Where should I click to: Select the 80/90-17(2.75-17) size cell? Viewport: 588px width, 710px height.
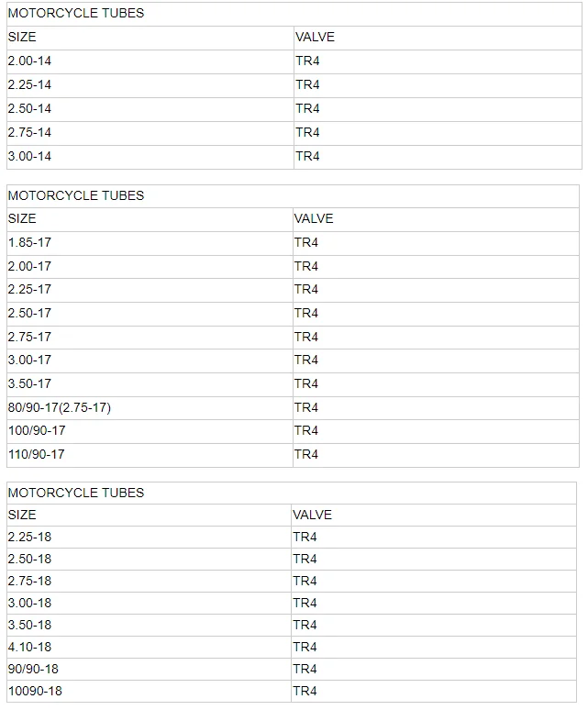click(150, 408)
